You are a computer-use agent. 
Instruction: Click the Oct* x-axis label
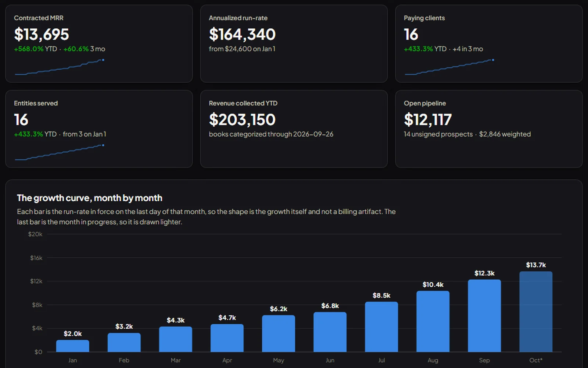[536, 360]
